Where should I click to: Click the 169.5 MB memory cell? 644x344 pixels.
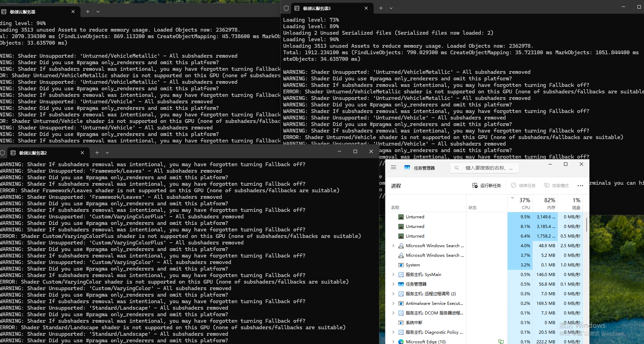tap(545, 303)
